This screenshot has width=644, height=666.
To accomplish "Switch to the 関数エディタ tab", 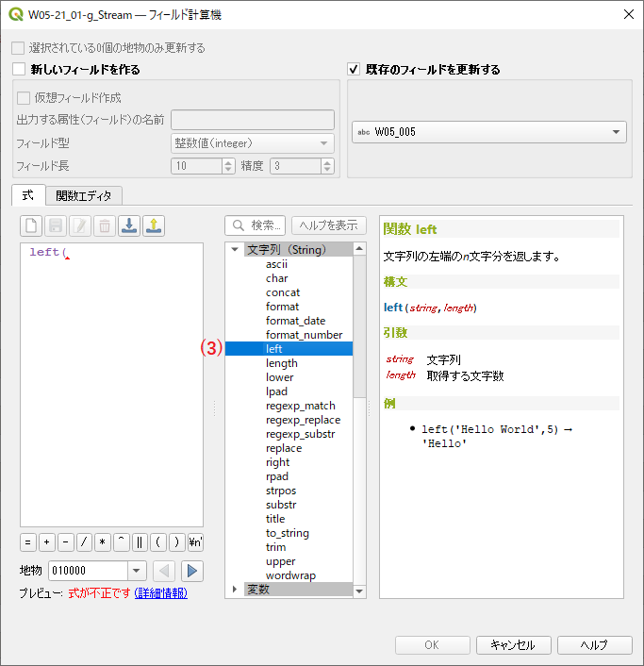I will (x=83, y=196).
